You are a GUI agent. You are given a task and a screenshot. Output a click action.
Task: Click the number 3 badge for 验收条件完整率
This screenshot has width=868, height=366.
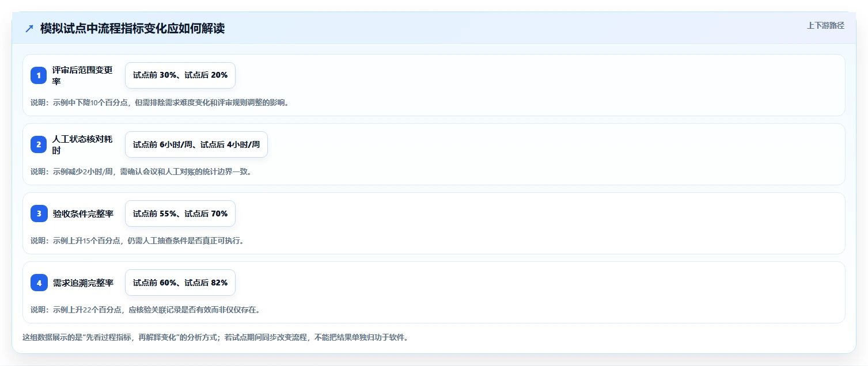[39, 213]
